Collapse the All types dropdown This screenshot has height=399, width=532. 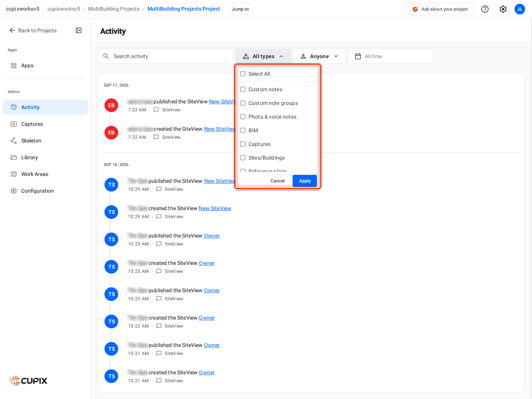(x=263, y=56)
